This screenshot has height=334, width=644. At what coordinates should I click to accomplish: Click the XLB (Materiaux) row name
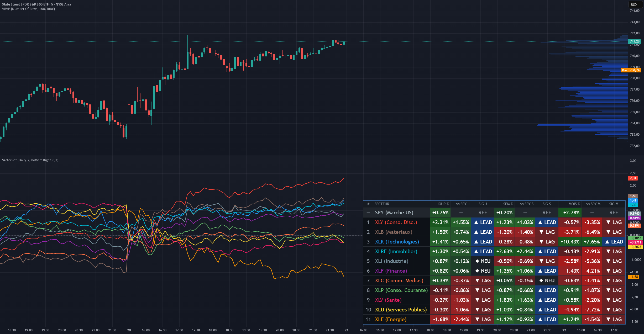pyautogui.click(x=394, y=232)
